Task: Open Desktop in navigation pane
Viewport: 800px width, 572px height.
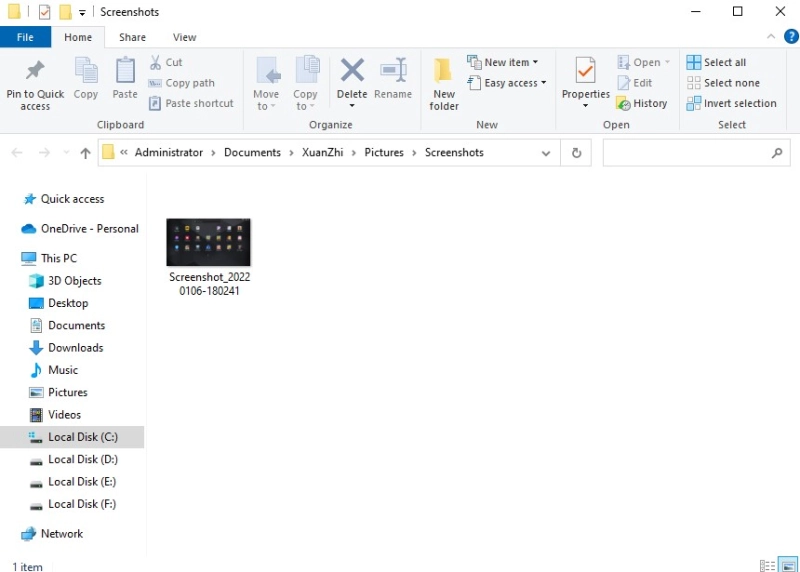Action: click(x=59, y=303)
